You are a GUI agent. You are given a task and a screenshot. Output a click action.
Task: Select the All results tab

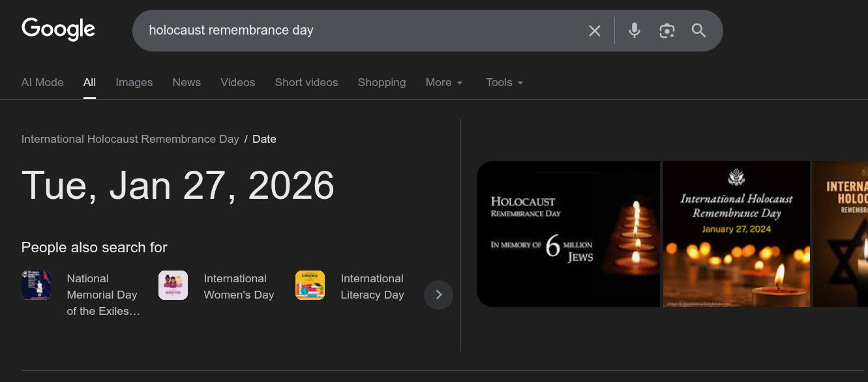(x=89, y=83)
